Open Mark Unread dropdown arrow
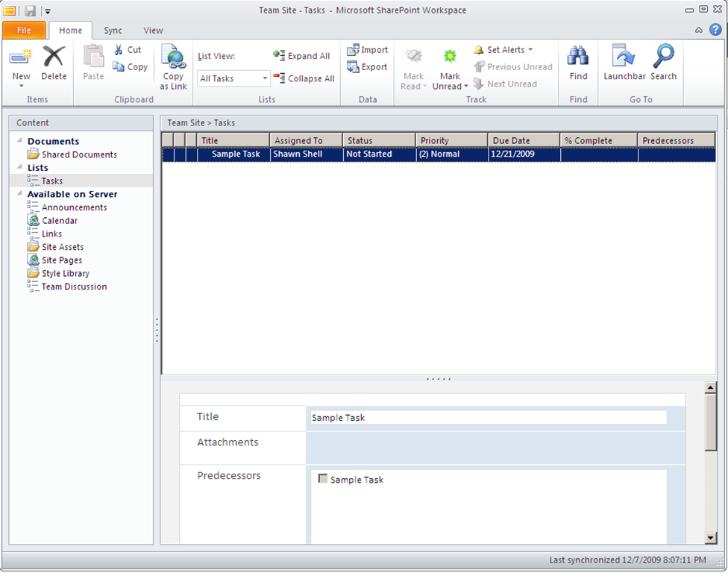This screenshot has width=728, height=573. pyautogui.click(x=465, y=87)
